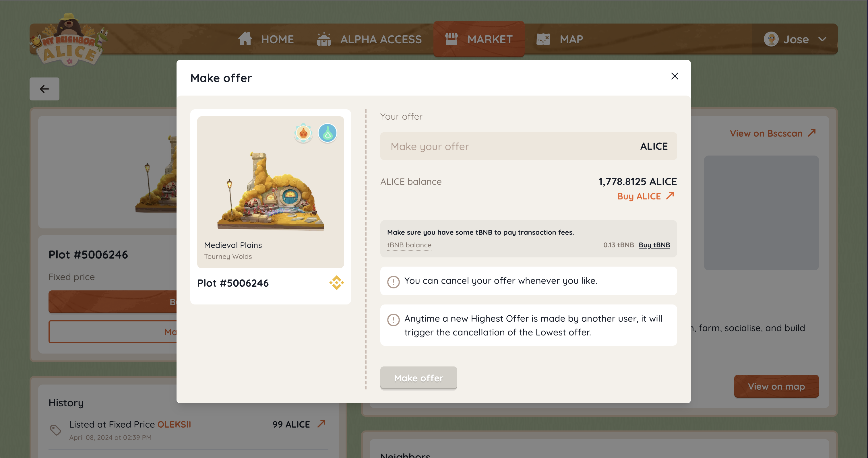This screenshot has height=458, width=868.
Task: Open the Map navigation item
Action: [x=560, y=39]
